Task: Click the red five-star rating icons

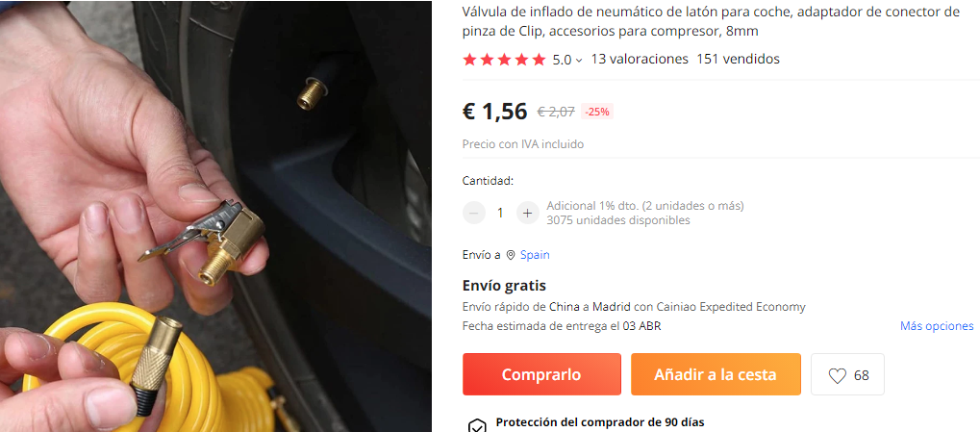Action: [504, 60]
